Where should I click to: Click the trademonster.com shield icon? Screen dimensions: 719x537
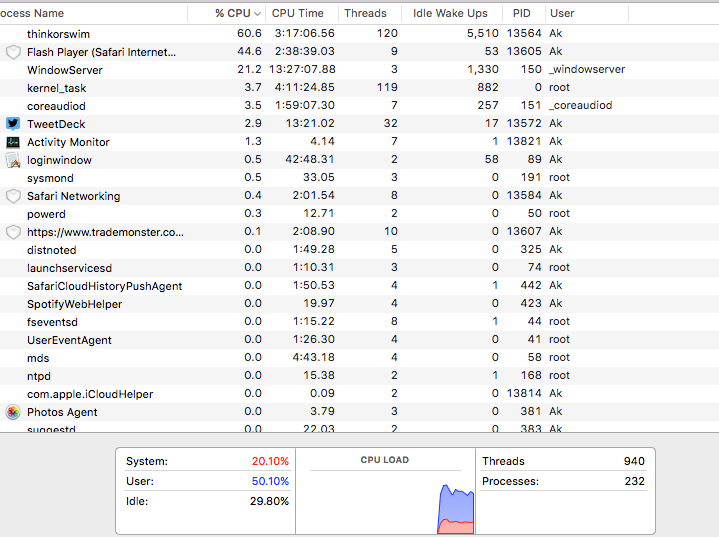13,232
